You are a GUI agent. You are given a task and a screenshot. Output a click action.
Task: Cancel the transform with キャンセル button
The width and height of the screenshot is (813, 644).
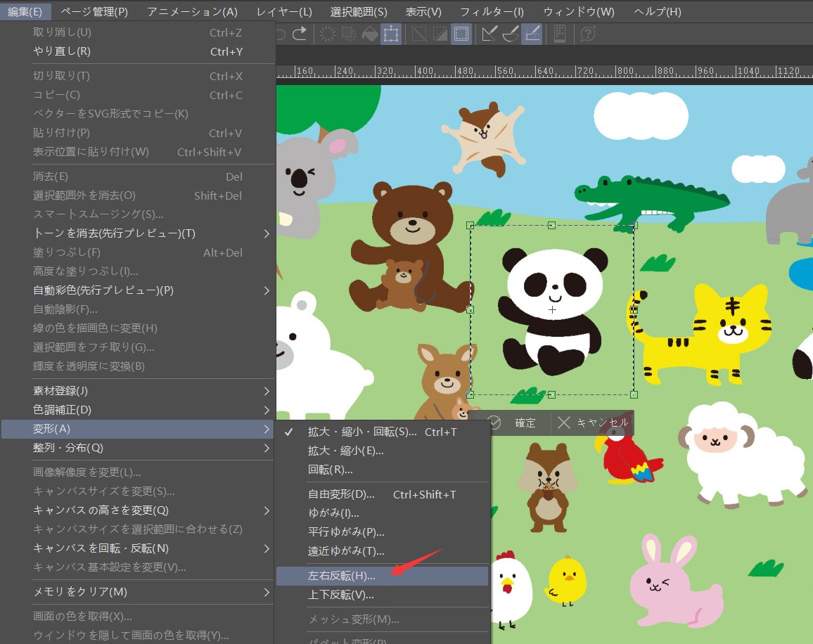(x=594, y=423)
